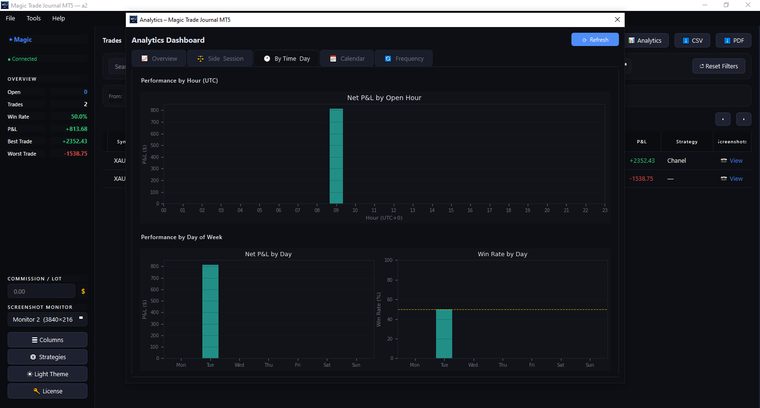Click the clock icon on By Time Day tab
The height and width of the screenshot is (408, 760).
click(x=267, y=59)
